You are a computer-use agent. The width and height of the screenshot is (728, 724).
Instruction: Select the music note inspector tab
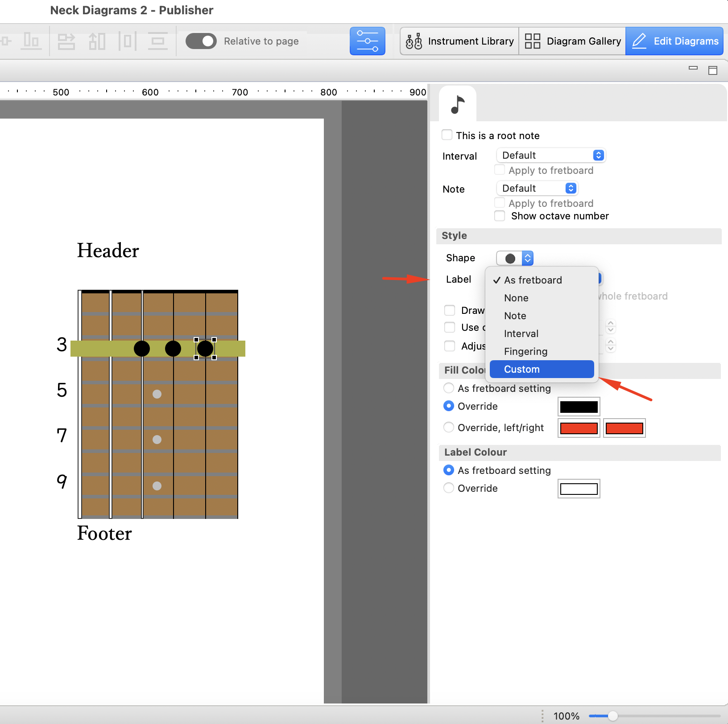457,104
